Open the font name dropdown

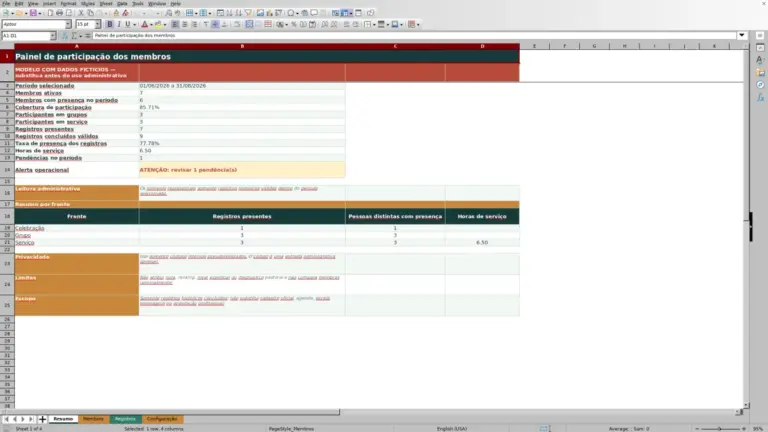point(68,24)
